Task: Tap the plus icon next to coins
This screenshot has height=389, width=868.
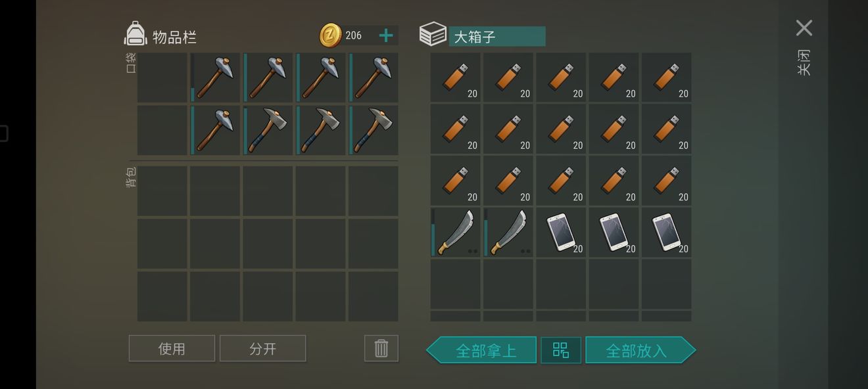Action: coord(386,35)
